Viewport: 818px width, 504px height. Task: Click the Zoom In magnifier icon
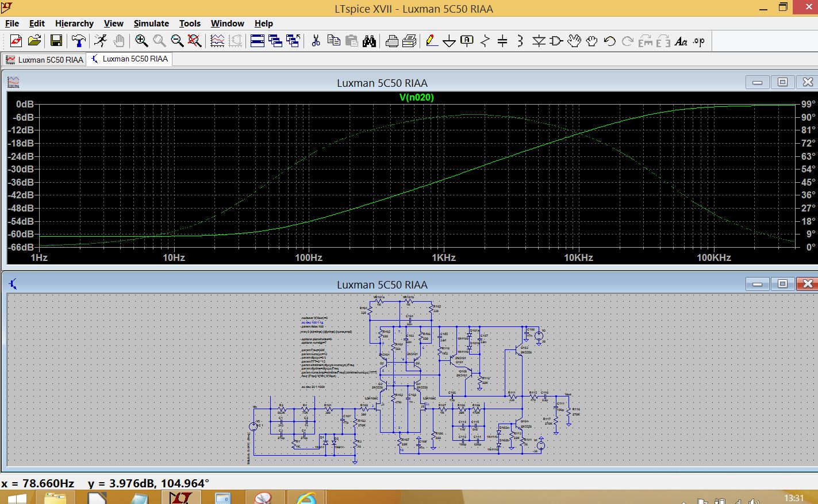pos(141,41)
